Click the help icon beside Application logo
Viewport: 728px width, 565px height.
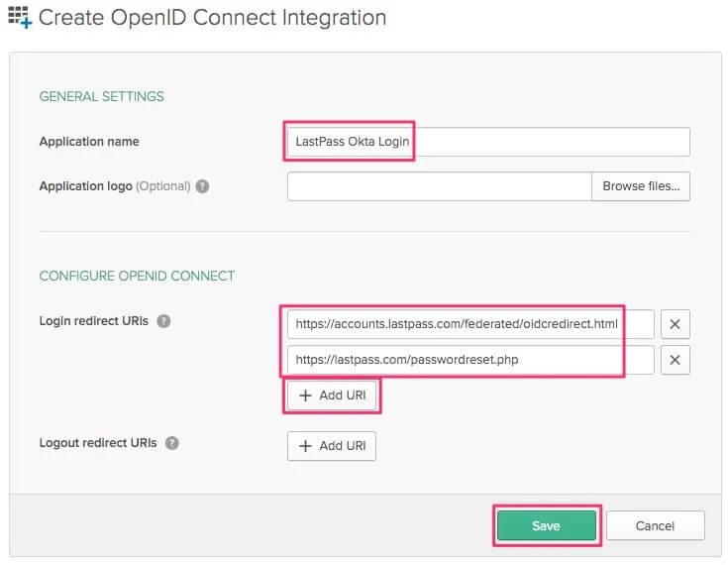[202, 186]
